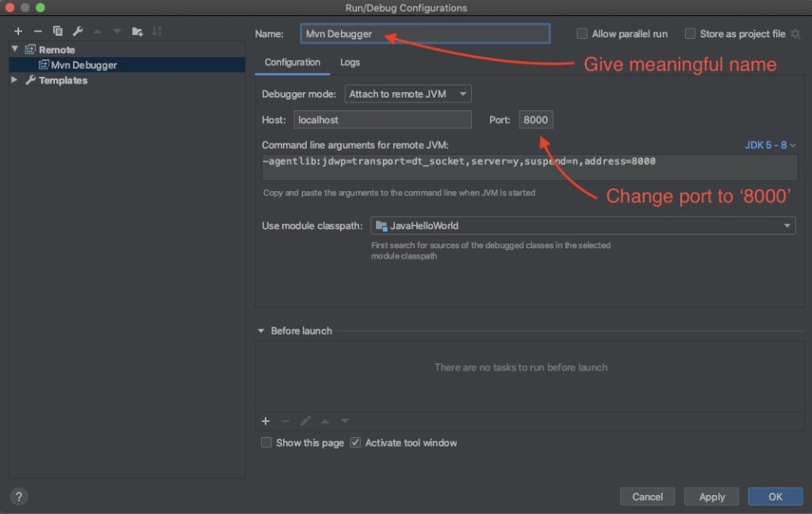Check Store as project file

click(690, 33)
